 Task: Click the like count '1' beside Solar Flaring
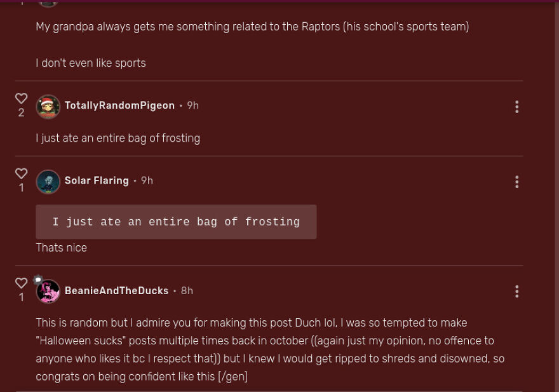pos(21,187)
